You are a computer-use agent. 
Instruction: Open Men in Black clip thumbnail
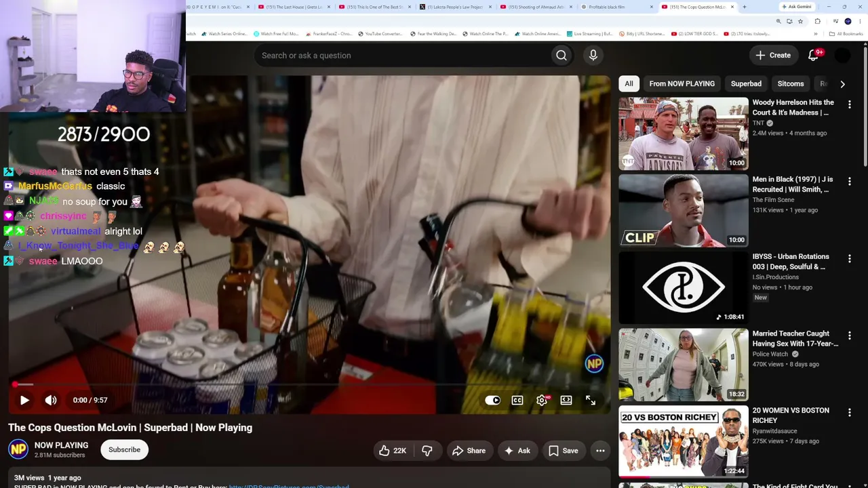coord(684,211)
